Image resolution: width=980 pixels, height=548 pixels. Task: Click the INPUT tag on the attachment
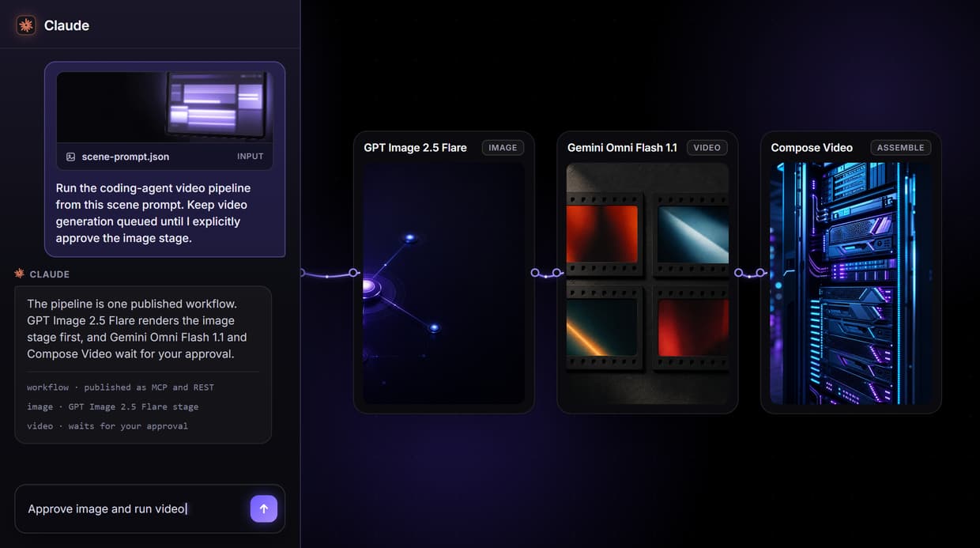point(250,157)
